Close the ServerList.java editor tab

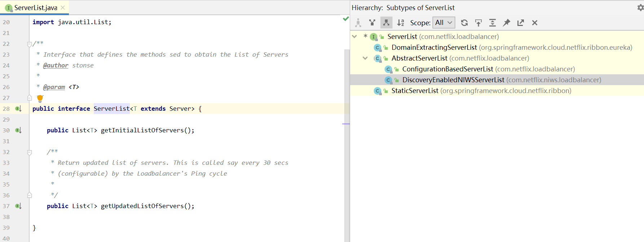(x=63, y=8)
